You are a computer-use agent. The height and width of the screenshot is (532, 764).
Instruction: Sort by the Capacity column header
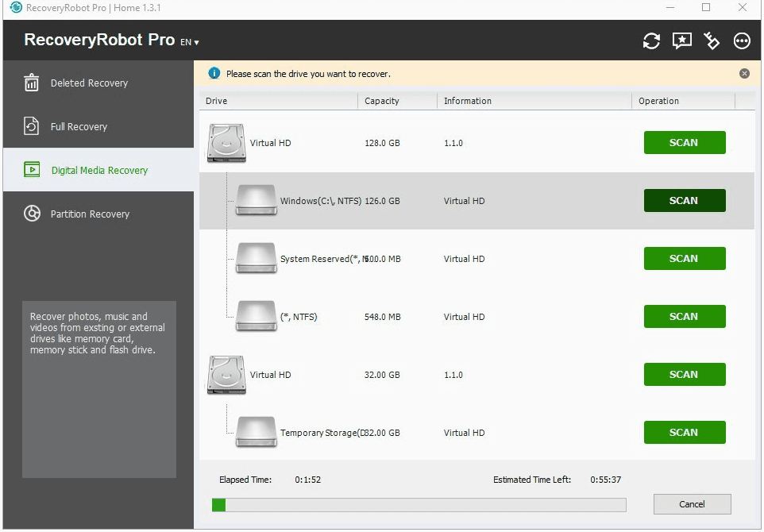(x=398, y=101)
